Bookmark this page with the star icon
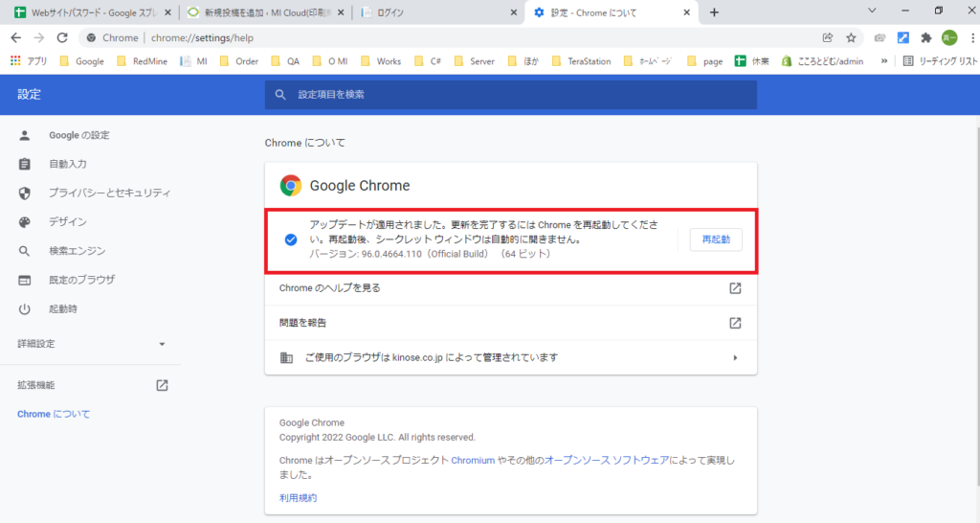 click(851, 37)
